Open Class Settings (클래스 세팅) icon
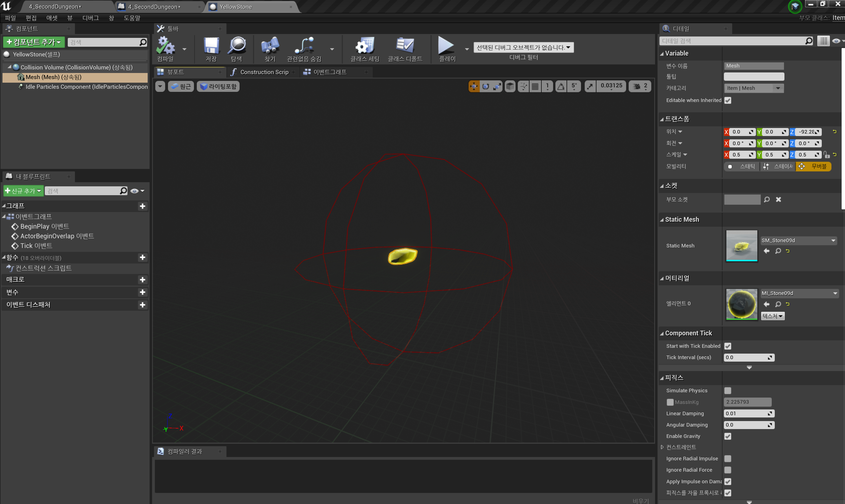 [x=365, y=46]
